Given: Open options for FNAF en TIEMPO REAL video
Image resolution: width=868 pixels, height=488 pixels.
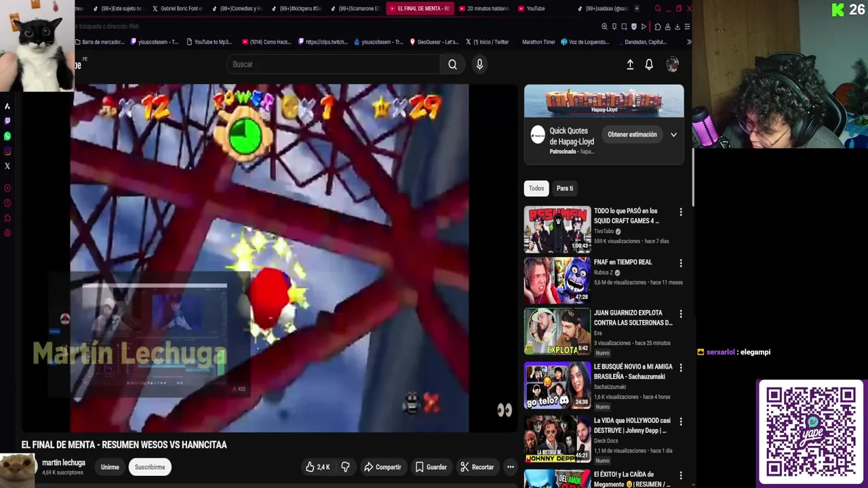Looking at the screenshot, I should 681,263.
